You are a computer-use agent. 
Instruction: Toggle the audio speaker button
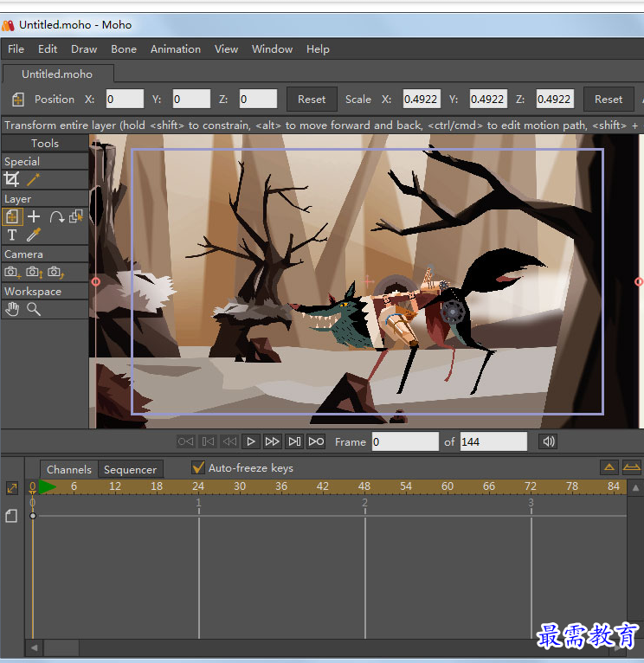[x=548, y=442]
